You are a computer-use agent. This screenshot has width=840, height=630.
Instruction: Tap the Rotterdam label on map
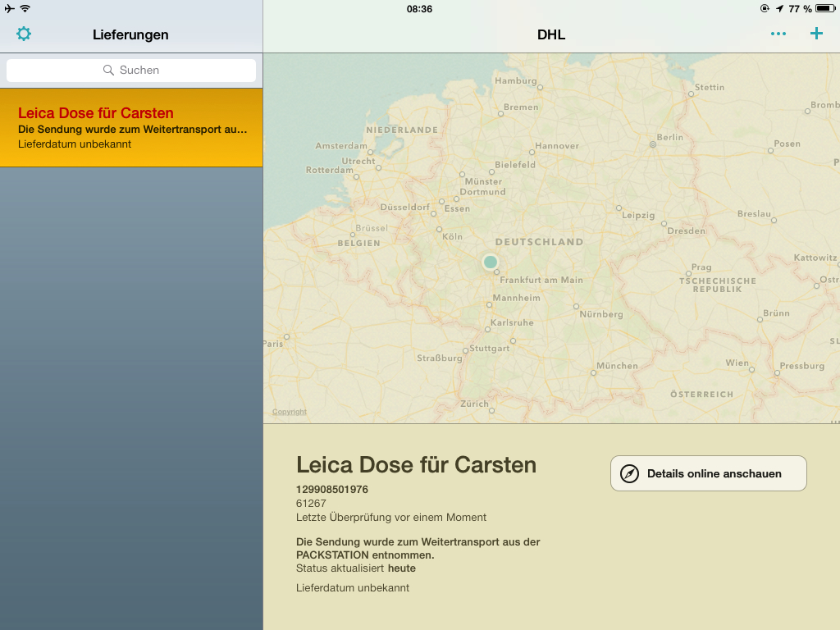(330, 170)
